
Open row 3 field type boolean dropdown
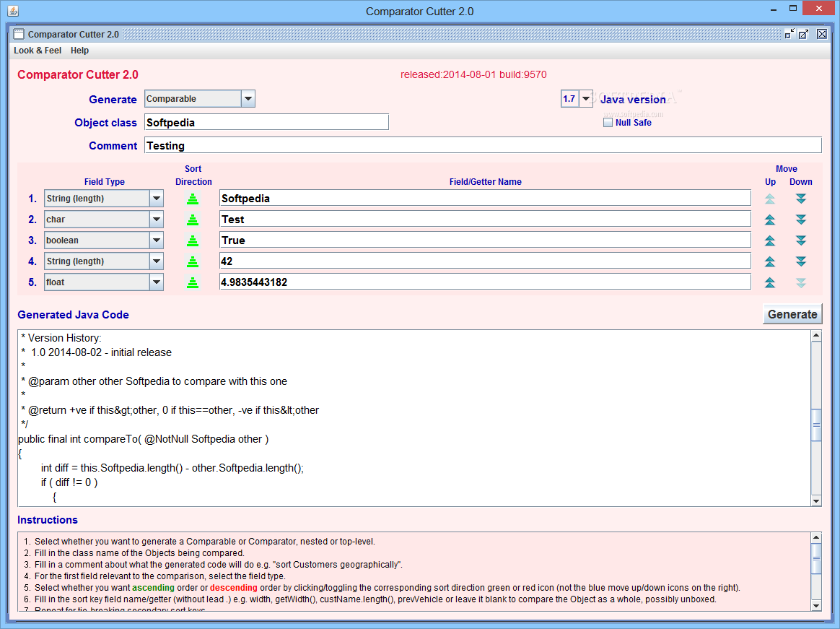(x=157, y=240)
